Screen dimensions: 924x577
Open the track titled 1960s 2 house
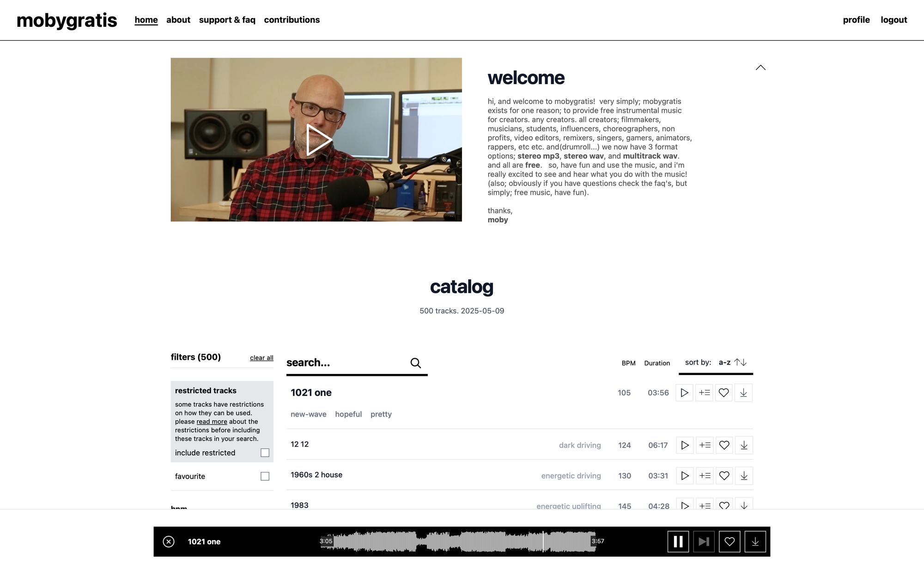316,475
